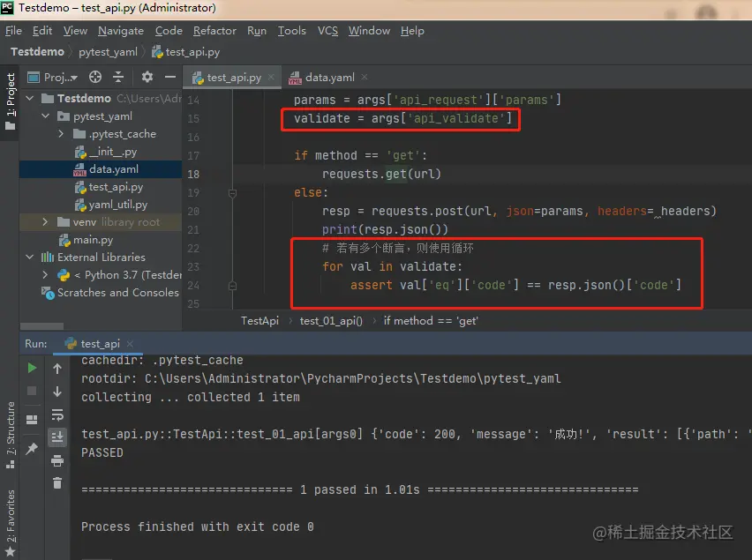
Task: Expand the Python 3.7 interpreter node
Action: pos(45,275)
